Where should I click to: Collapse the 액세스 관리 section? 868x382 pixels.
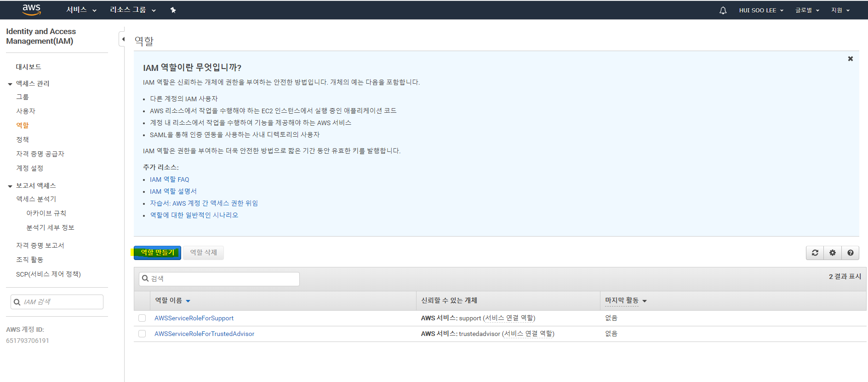coord(10,84)
